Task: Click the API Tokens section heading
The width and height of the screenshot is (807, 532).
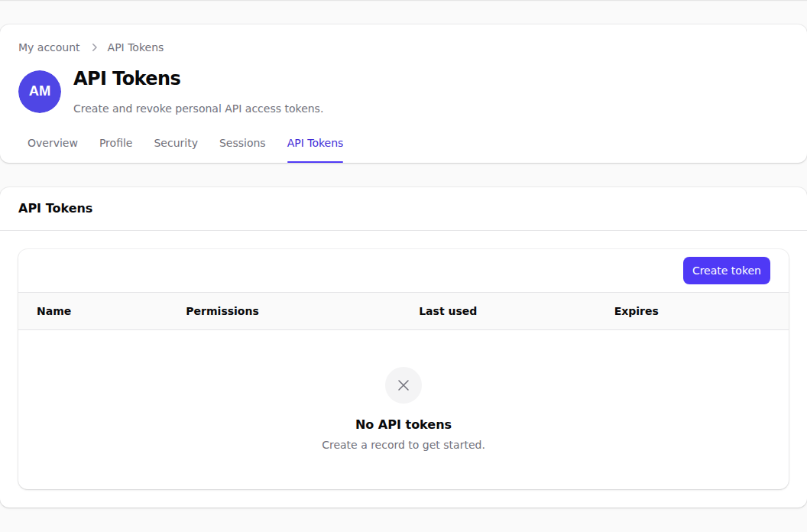Action: tap(56, 208)
